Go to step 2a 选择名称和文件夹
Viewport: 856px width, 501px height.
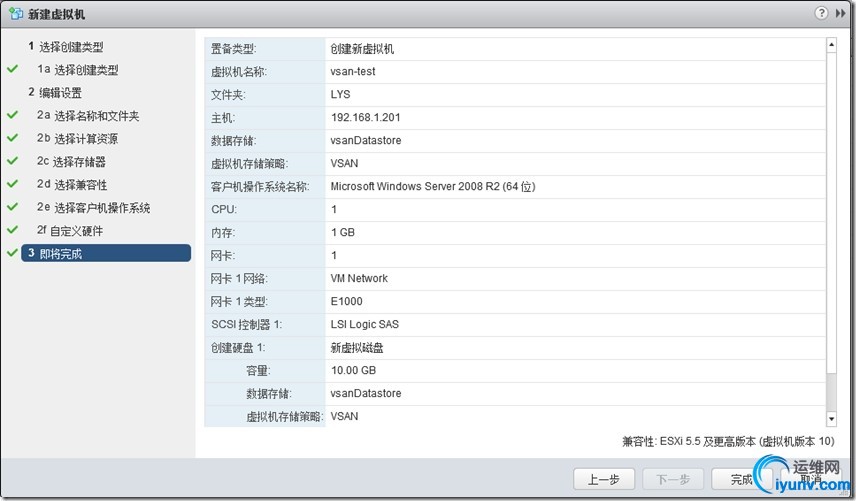pyautogui.click(x=88, y=116)
